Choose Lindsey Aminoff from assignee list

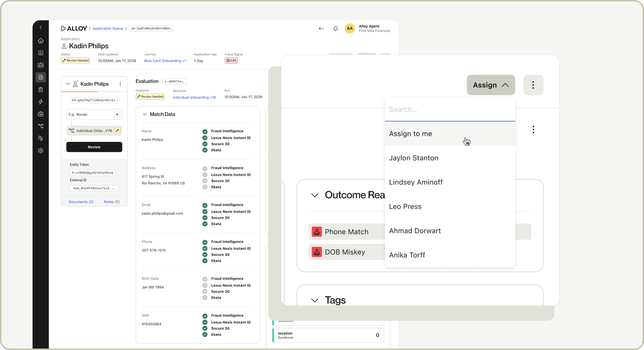tap(416, 182)
